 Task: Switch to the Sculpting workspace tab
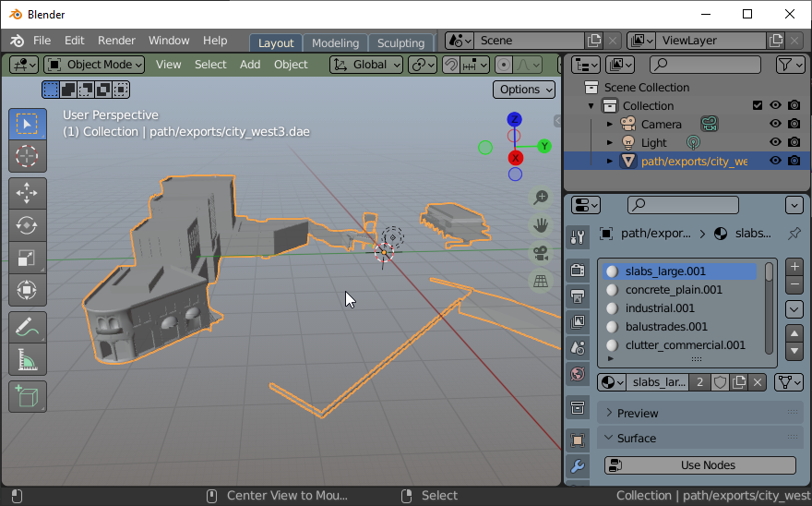pyautogui.click(x=400, y=42)
